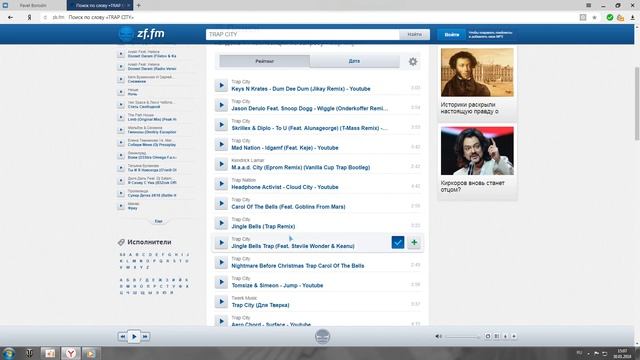The width and height of the screenshot is (640, 360).
Task: Open Keys N Krates - Dum Dee Dum title link
Action: point(301,89)
